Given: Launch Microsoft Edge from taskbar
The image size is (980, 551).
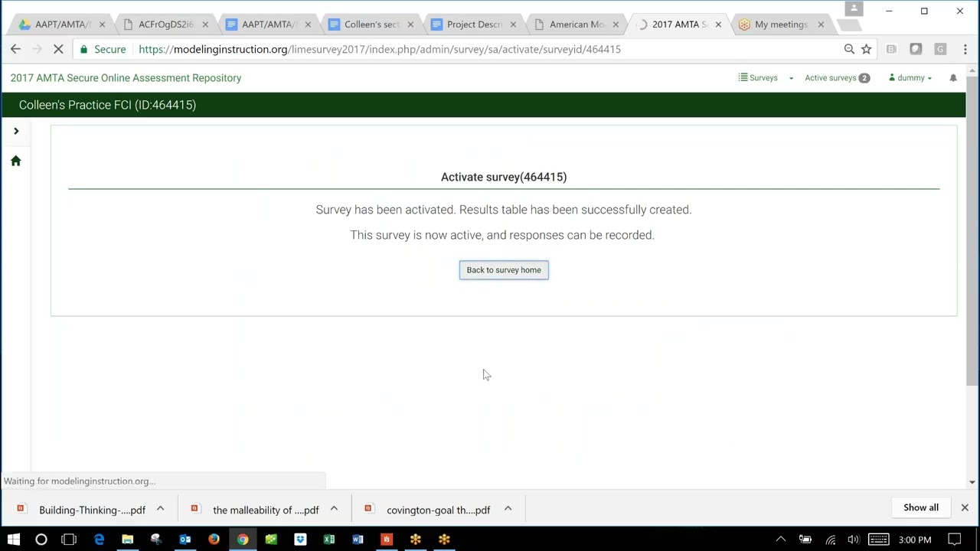Looking at the screenshot, I should coord(99,540).
